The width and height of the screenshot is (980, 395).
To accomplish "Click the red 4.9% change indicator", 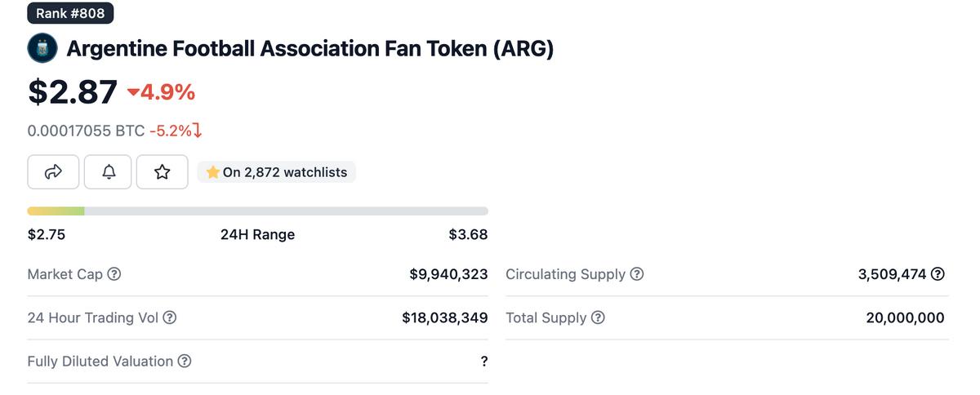I will [x=162, y=92].
